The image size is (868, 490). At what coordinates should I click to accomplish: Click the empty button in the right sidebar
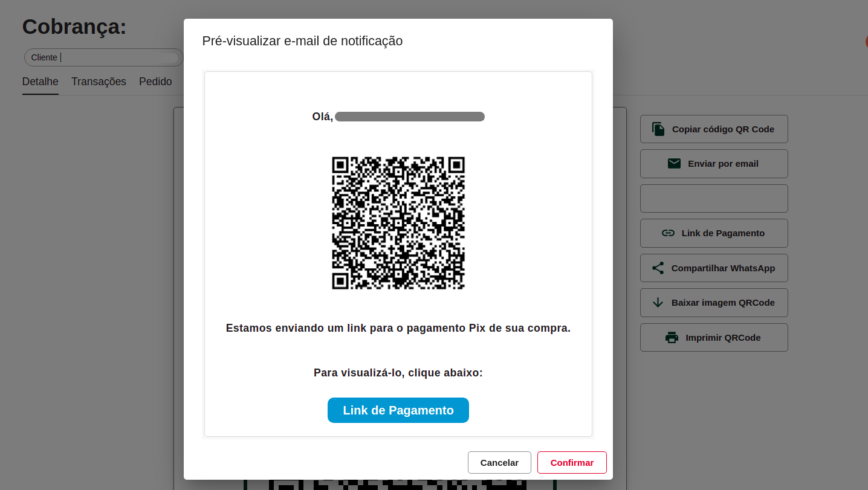[714, 198]
